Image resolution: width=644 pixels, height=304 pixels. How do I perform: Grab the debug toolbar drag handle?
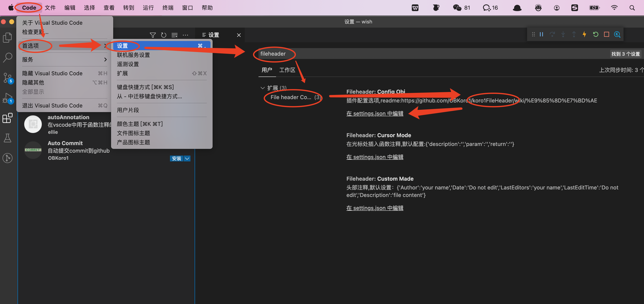click(533, 34)
